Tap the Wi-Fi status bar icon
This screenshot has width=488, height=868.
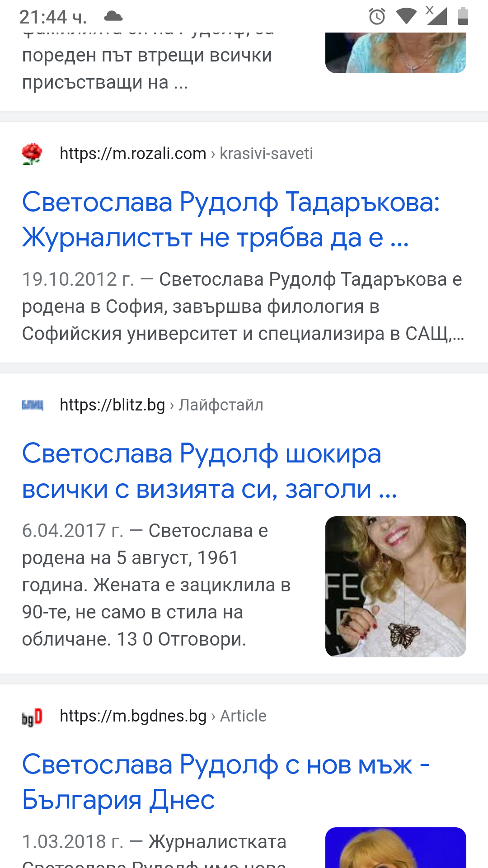tap(406, 16)
